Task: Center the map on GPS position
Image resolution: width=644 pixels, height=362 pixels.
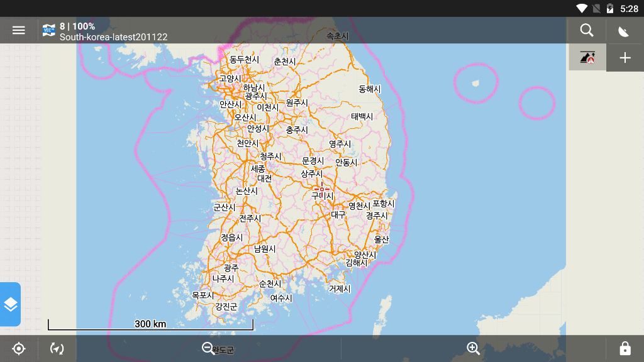Action: click(x=19, y=348)
